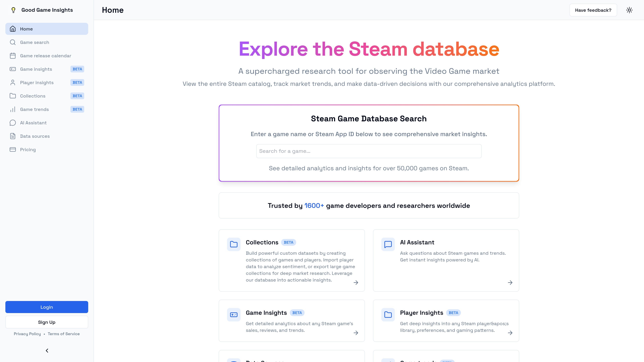This screenshot has width=644, height=362.
Task: Click the Home page title in header
Action: (x=113, y=10)
